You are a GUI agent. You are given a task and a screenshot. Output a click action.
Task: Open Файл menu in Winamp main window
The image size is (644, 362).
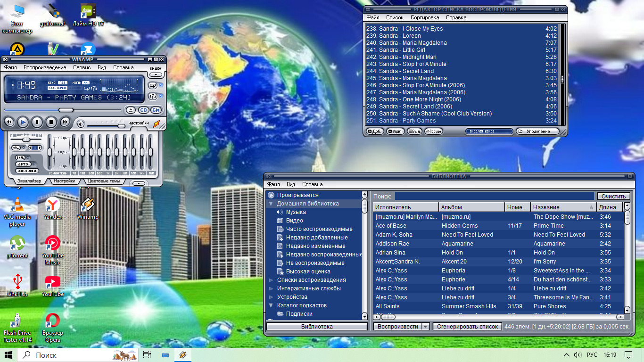click(10, 68)
